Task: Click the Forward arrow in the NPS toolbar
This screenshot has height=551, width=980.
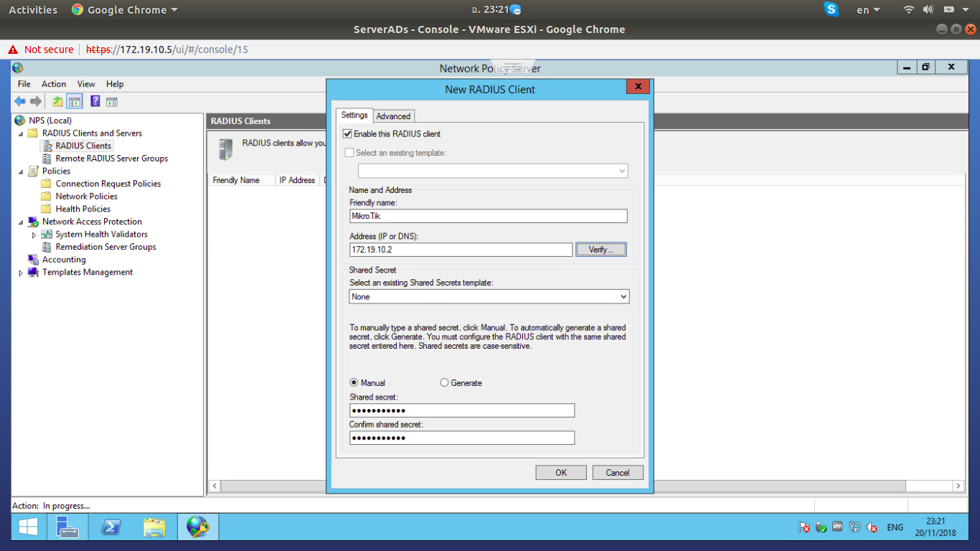Action: pyautogui.click(x=36, y=102)
